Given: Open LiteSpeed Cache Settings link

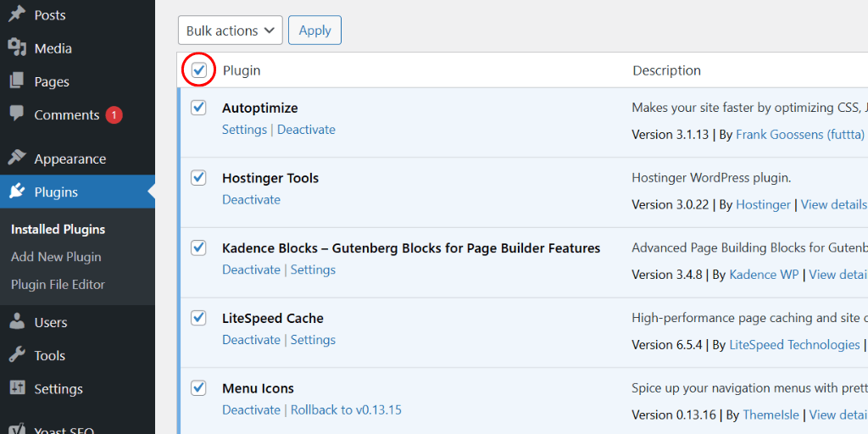Looking at the screenshot, I should pos(313,339).
